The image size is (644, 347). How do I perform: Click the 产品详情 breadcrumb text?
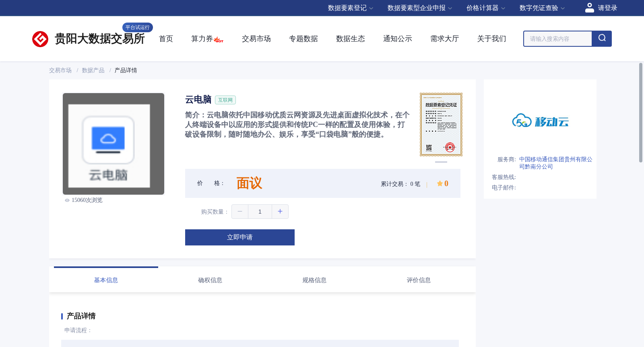coord(126,71)
